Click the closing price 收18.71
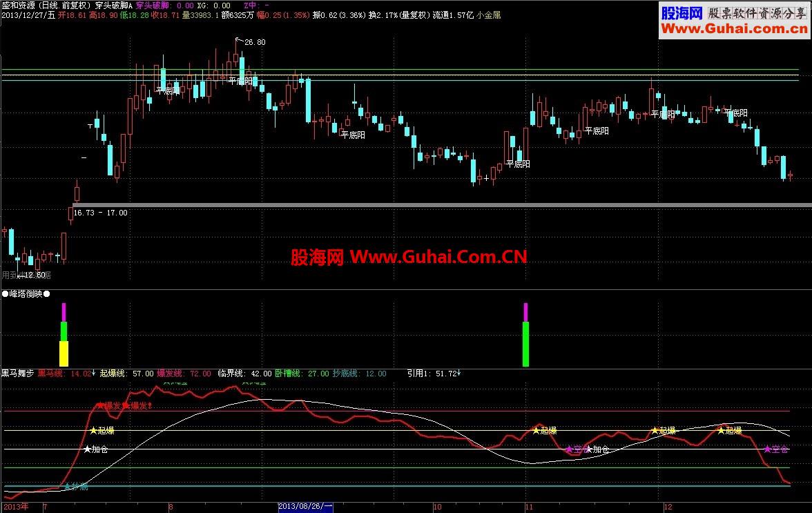The width and height of the screenshot is (812, 513). point(165,15)
